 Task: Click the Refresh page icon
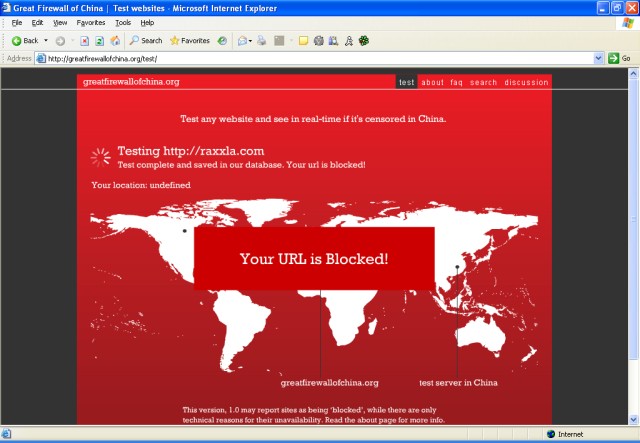click(100, 41)
